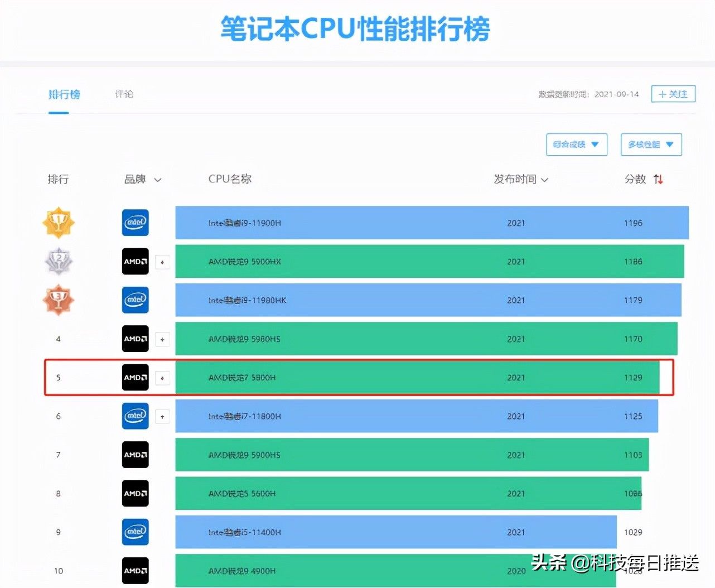Click the AMD logo beside 锐龙5 5600H
The image size is (715, 588).
[136, 493]
